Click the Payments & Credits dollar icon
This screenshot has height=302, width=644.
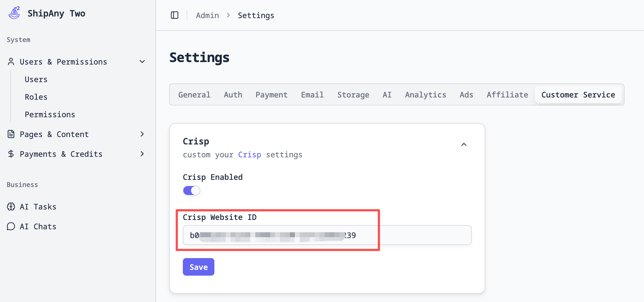tap(11, 154)
